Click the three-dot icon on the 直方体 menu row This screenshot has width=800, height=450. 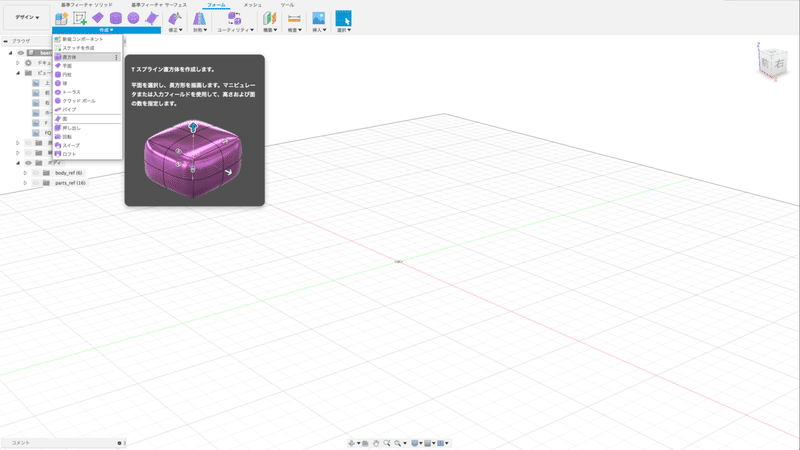(x=116, y=57)
